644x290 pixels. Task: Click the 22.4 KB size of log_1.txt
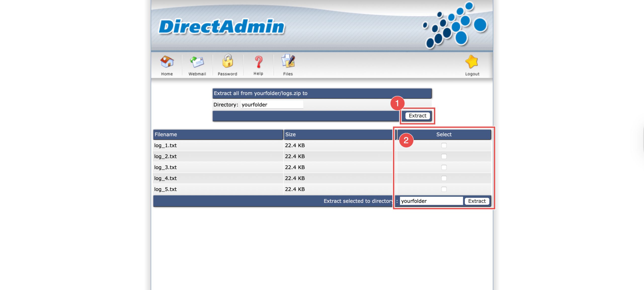(x=295, y=145)
